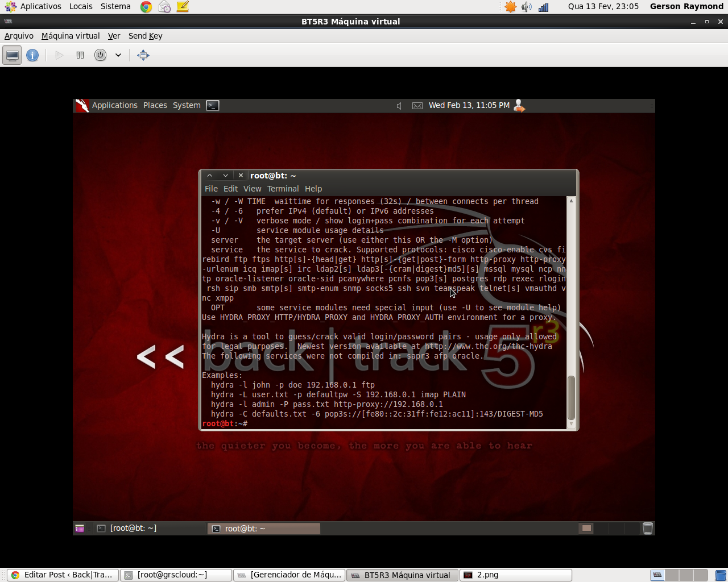Click the guest user switcher icon

tap(519, 105)
